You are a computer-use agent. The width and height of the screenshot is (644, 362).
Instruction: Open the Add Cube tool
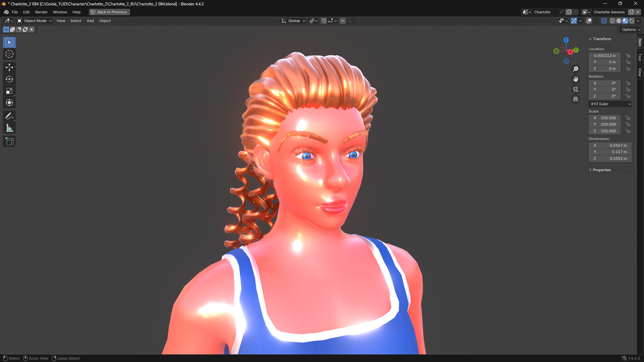[9, 141]
